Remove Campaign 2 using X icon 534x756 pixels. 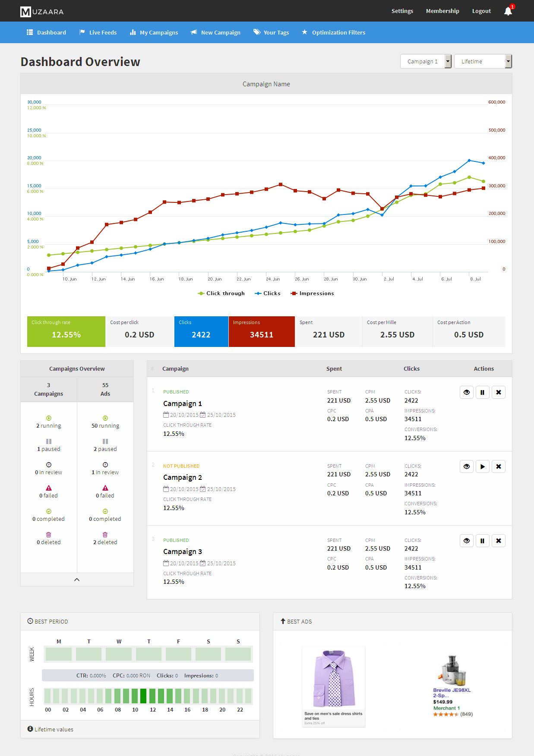point(498,466)
